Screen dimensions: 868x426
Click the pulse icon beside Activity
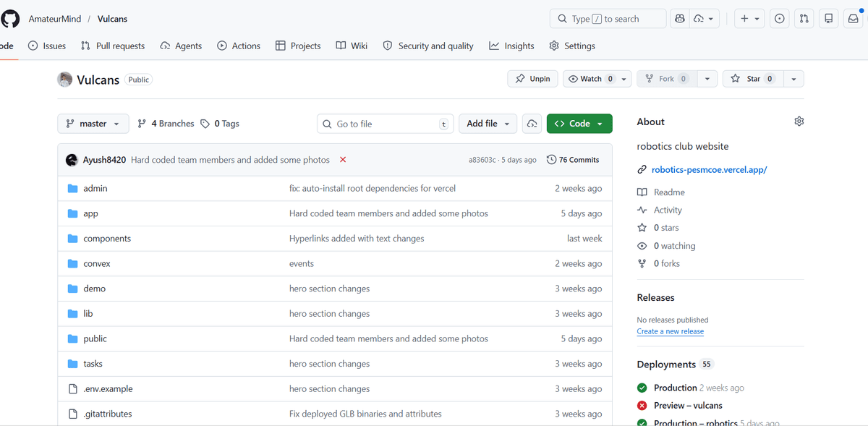coord(642,210)
